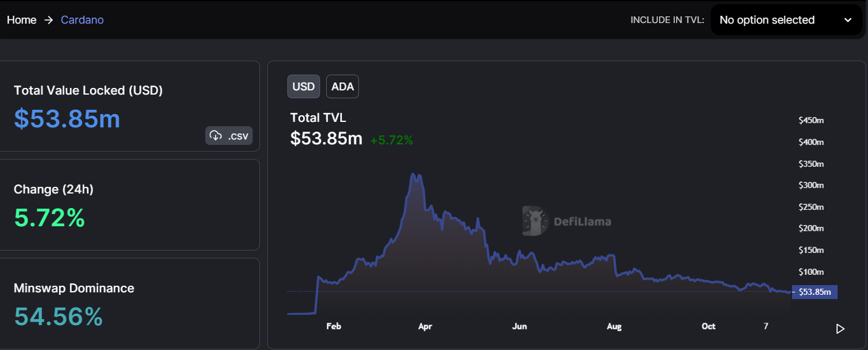
Task: Click the Home breadcrumb link
Action: click(22, 20)
